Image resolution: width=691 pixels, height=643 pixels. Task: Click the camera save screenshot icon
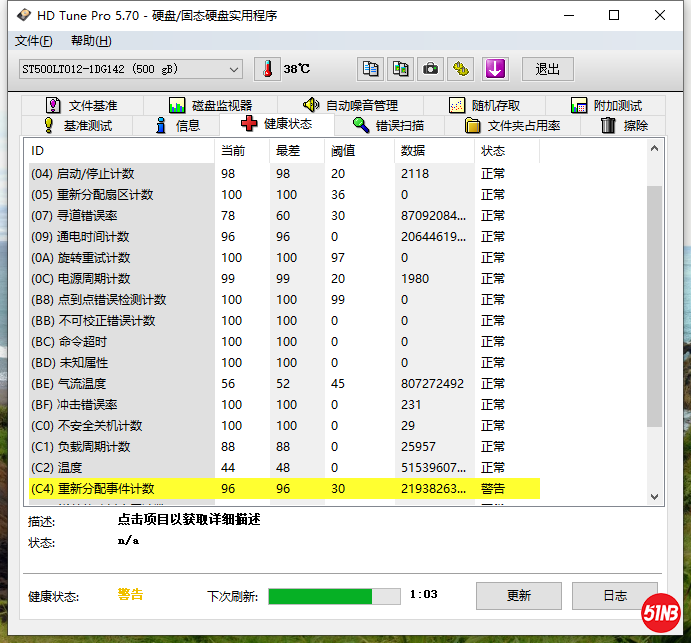coord(430,69)
